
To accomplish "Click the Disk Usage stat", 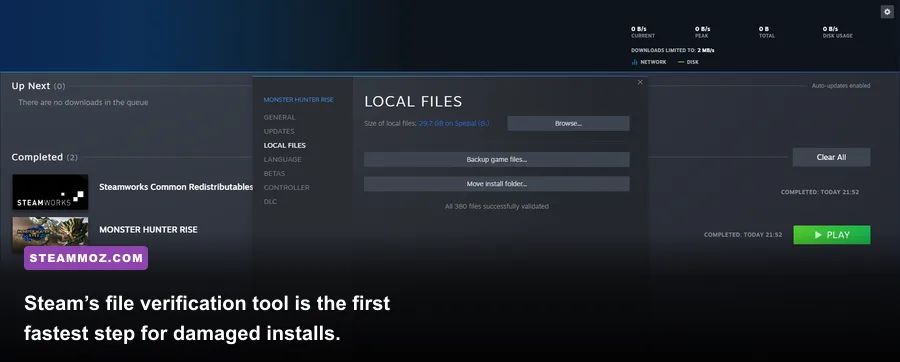I will [837, 32].
